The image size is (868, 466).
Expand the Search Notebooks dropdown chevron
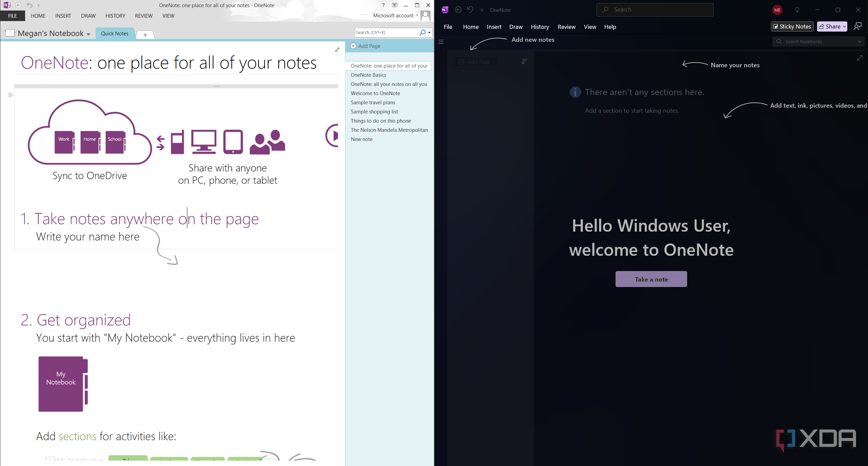coord(859,42)
